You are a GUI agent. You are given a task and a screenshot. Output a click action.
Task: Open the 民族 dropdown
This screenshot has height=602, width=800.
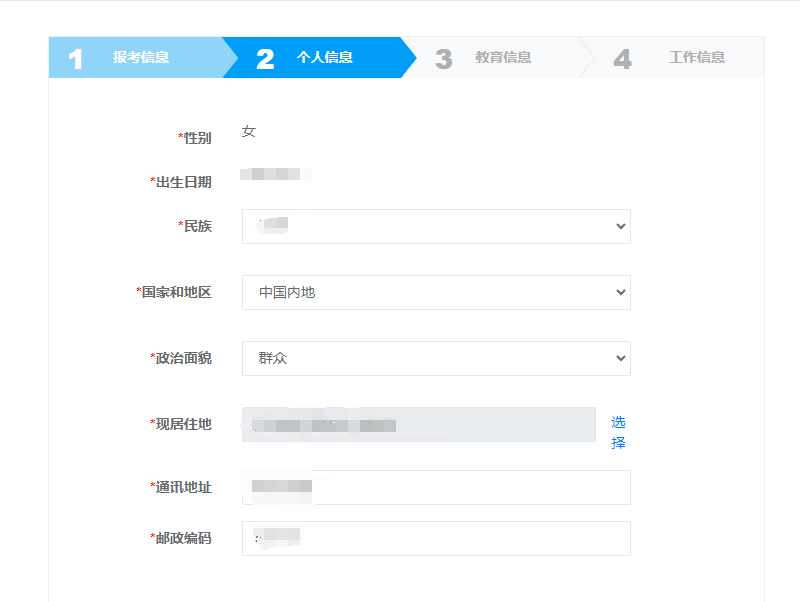[436, 226]
